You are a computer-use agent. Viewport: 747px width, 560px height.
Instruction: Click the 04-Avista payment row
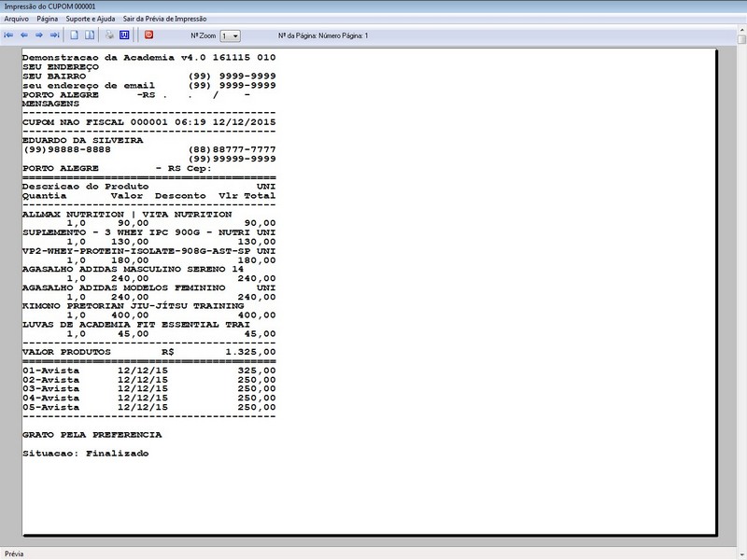tap(149, 399)
